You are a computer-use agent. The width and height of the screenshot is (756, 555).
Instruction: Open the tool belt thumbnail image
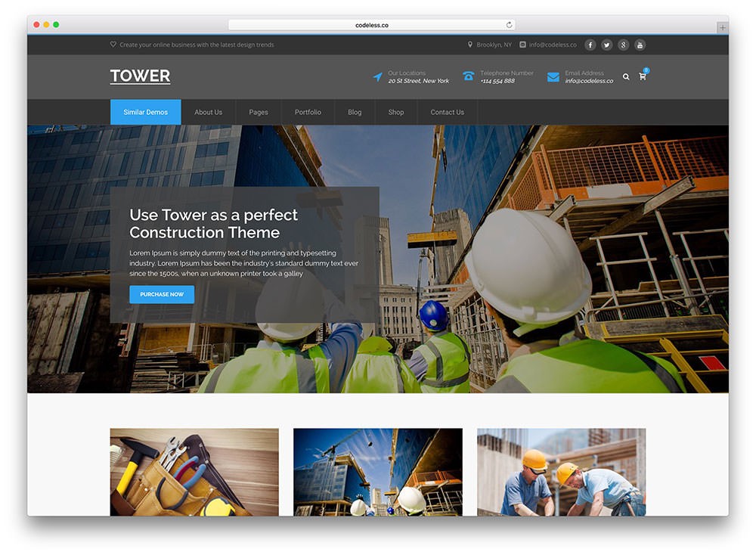coord(194,472)
